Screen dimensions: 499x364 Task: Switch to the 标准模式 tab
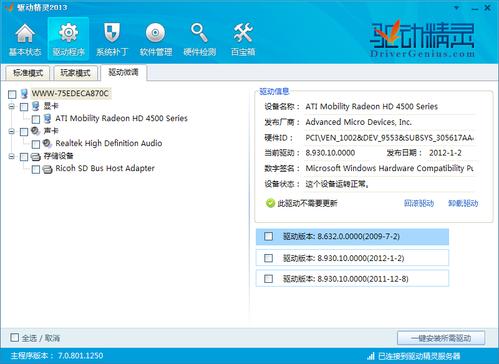[28, 73]
